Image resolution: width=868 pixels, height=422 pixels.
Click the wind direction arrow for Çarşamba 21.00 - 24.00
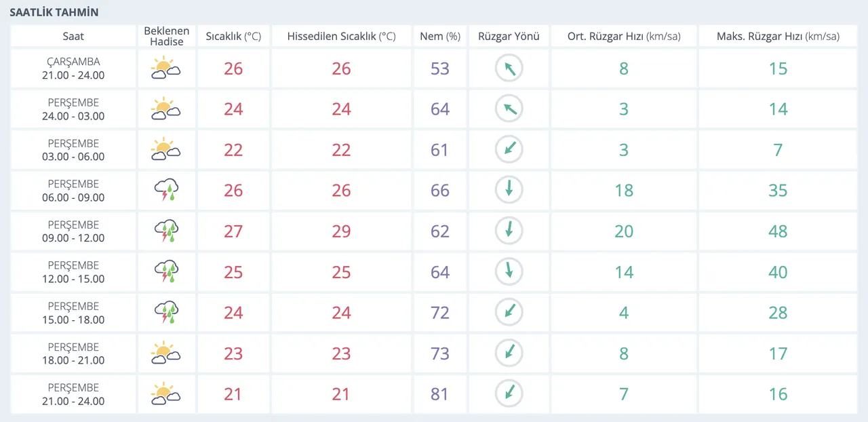point(509,69)
